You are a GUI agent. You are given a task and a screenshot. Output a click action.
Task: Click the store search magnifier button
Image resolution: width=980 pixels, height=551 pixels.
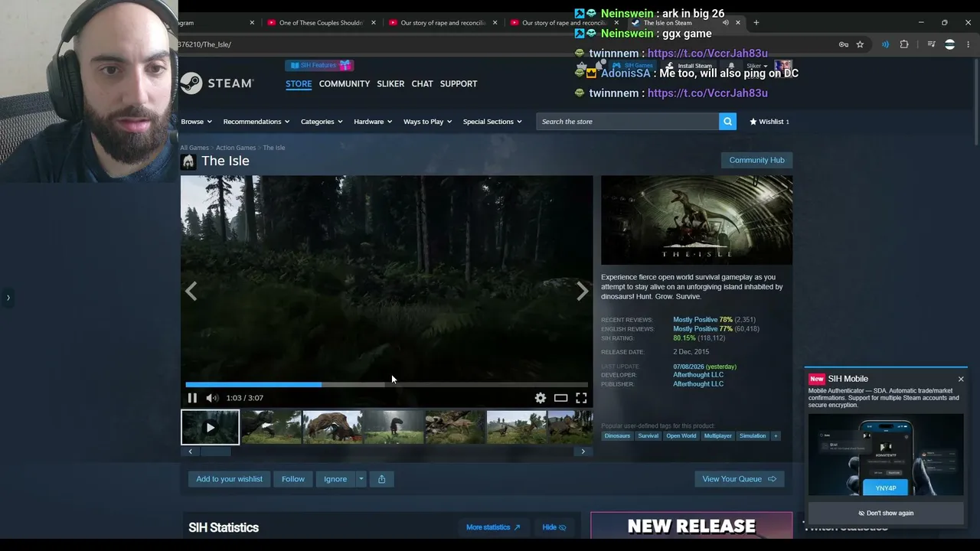click(727, 122)
